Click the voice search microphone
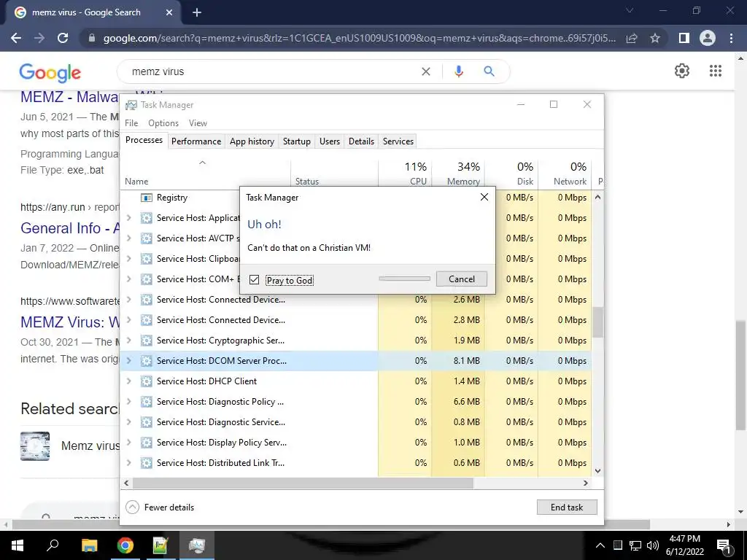The height and width of the screenshot is (560, 747). coord(458,71)
